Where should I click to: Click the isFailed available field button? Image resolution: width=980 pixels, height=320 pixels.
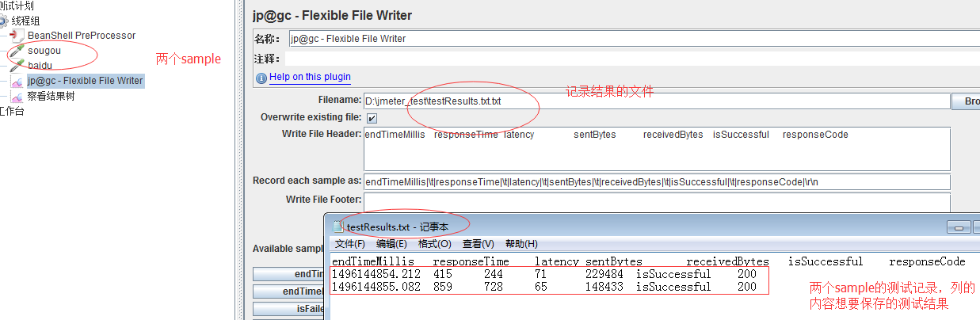pos(288,309)
